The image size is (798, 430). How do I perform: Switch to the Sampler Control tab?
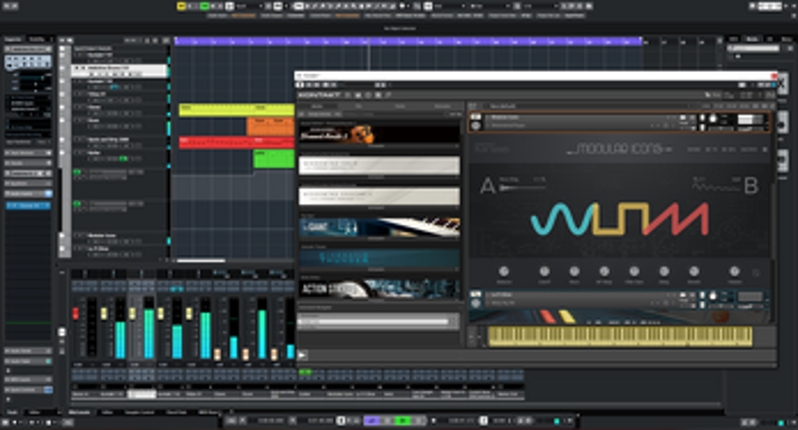tap(139, 412)
